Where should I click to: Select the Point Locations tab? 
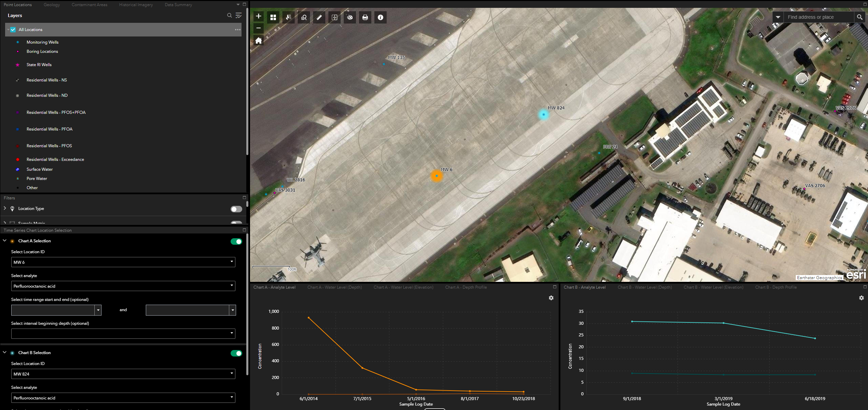pyautogui.click(x=18, y=5)
